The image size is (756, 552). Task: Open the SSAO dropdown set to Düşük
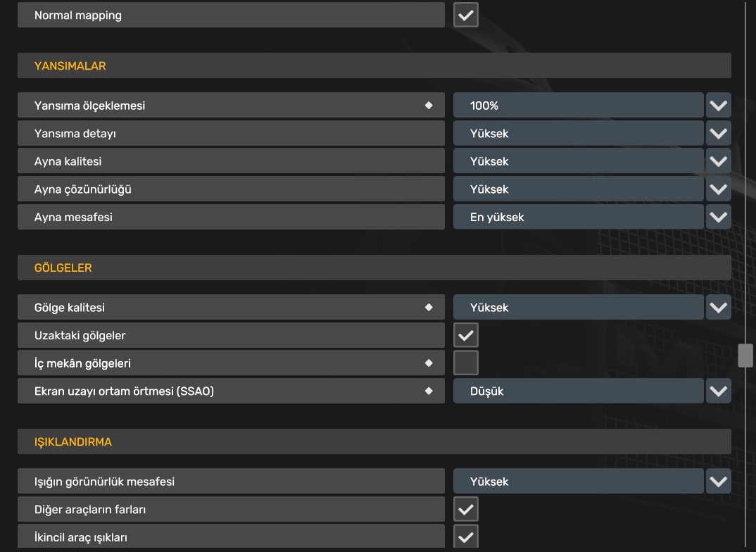click(578, 391)
